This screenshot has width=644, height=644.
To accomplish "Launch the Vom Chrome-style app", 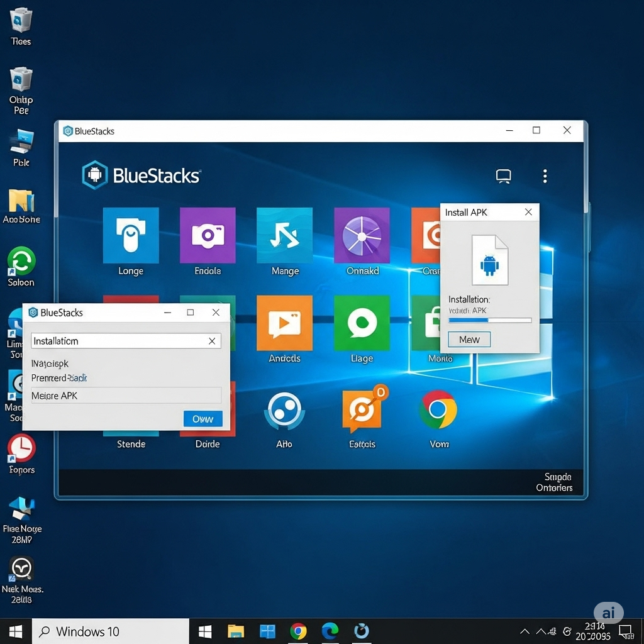I will [x=438, y=410].
